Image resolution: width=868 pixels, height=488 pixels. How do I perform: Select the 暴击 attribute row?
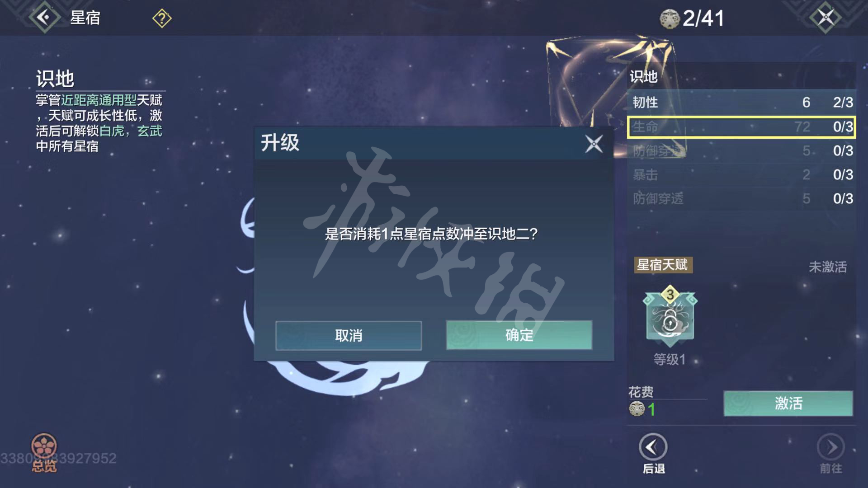(x=741, y=174)
